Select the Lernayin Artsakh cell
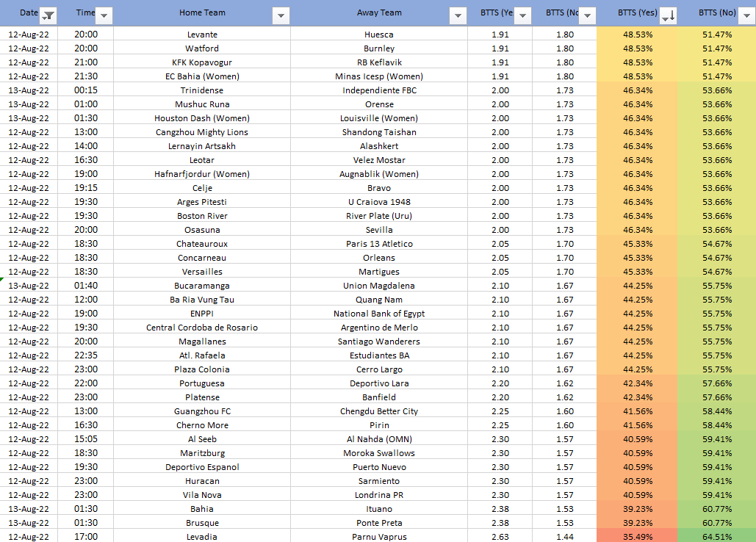This screenshot has width=756, height=542. coord(202,146)
